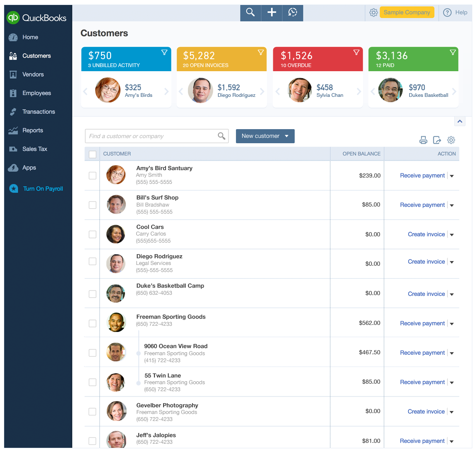Collapse the money bar with up chevron

click(460, 121)
